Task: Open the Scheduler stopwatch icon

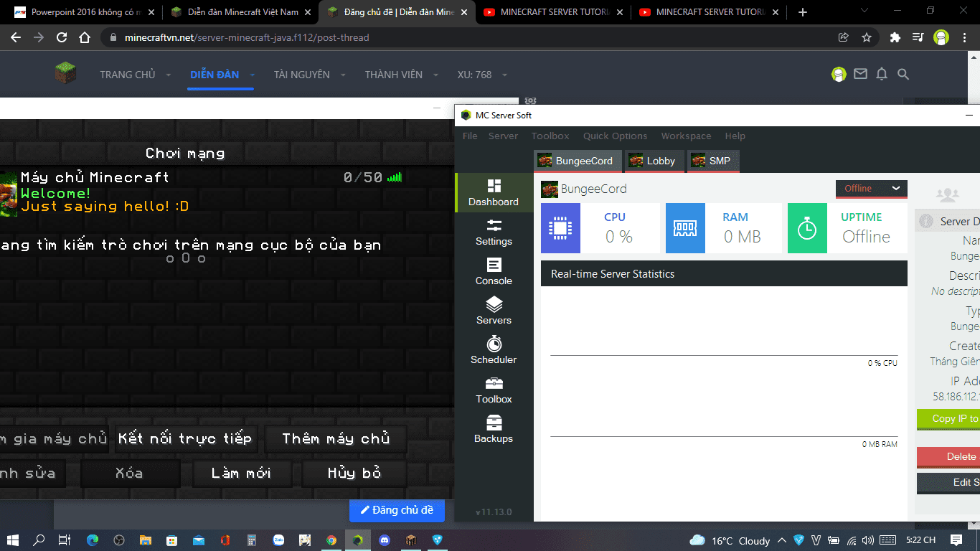Action: tap(494, 344)
